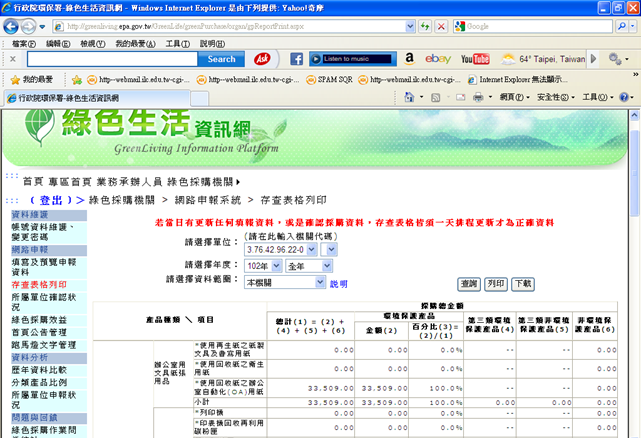Click the 列印 print button
The width and height of the screenshot is (641, 438).
[496, 284]
